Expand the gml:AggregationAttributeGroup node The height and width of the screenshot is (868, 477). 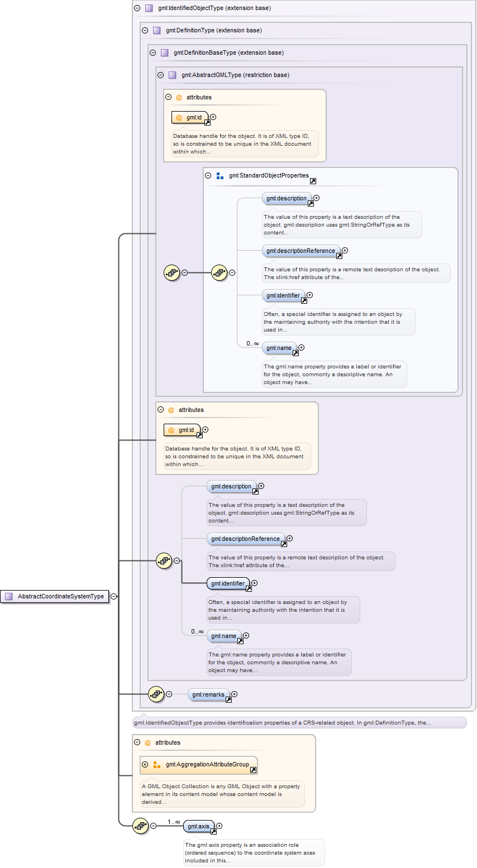pyautogui.click(x=145, y=764)
